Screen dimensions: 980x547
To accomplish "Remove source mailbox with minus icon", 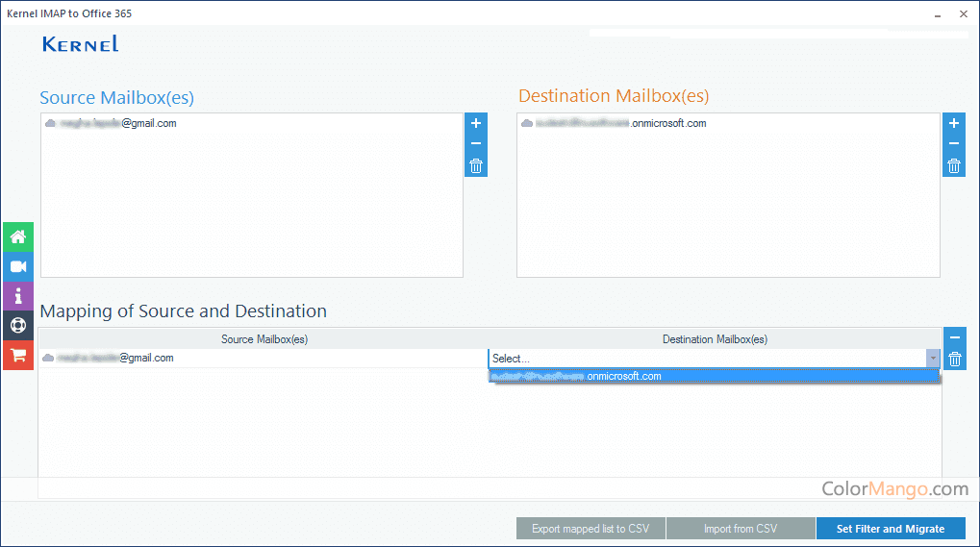I will tap(475, 144).
